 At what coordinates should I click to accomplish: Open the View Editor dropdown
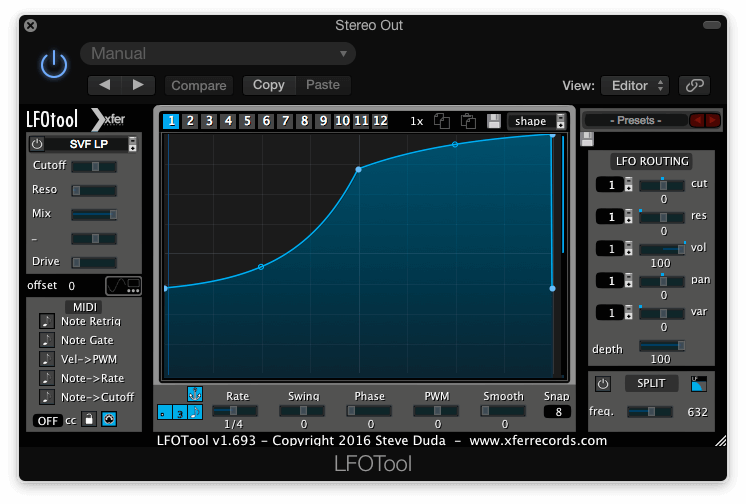635,86
